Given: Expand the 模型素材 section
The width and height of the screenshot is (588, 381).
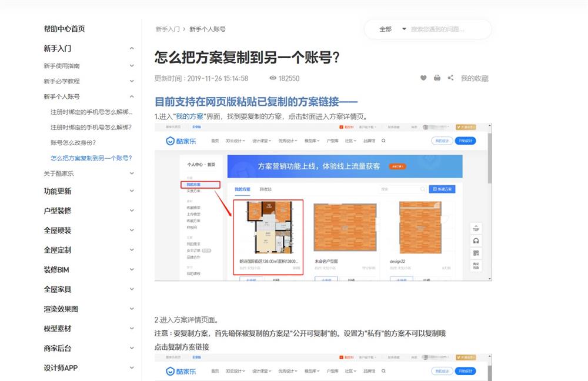Looking at the screenshot, I should coord(132,329).
